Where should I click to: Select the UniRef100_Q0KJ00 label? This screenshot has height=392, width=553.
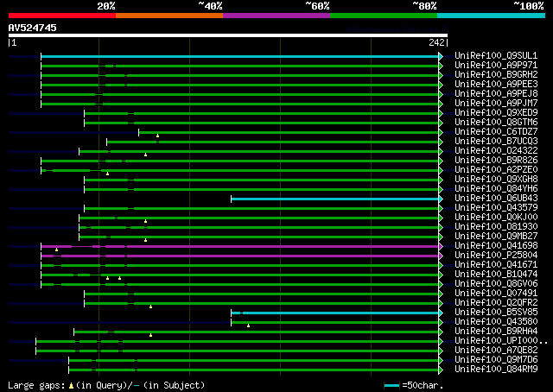click(x=496, y=218)
